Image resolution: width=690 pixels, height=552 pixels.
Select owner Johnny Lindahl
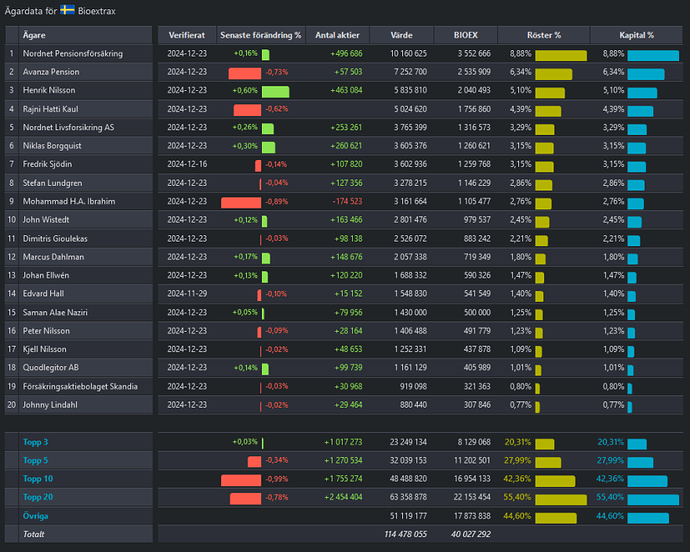click(x=50, y=405)
